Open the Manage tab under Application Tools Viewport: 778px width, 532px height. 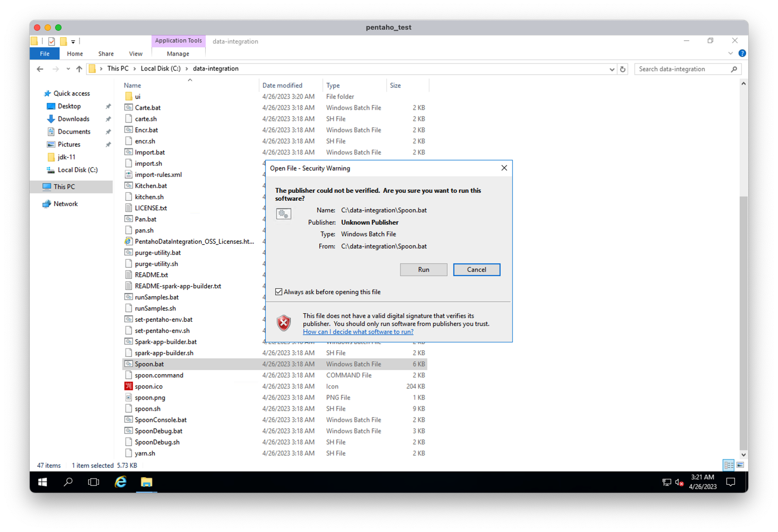click(x=178, y=54)
